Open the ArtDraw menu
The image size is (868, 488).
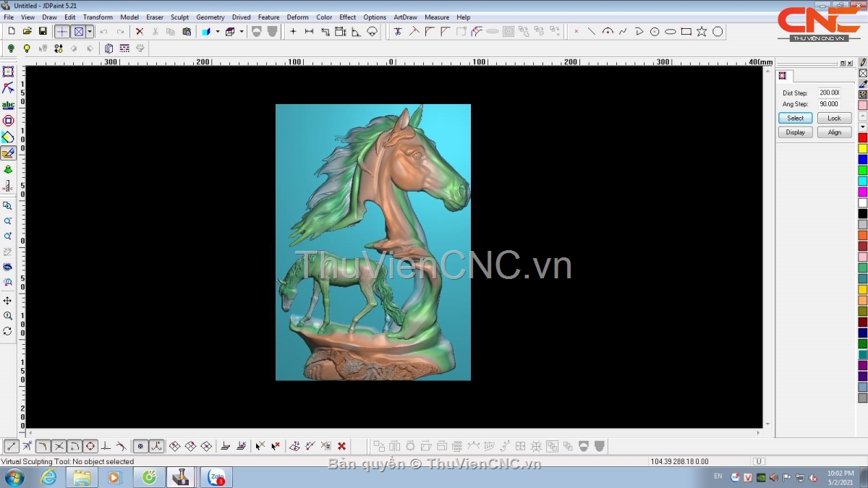[405, 17]
